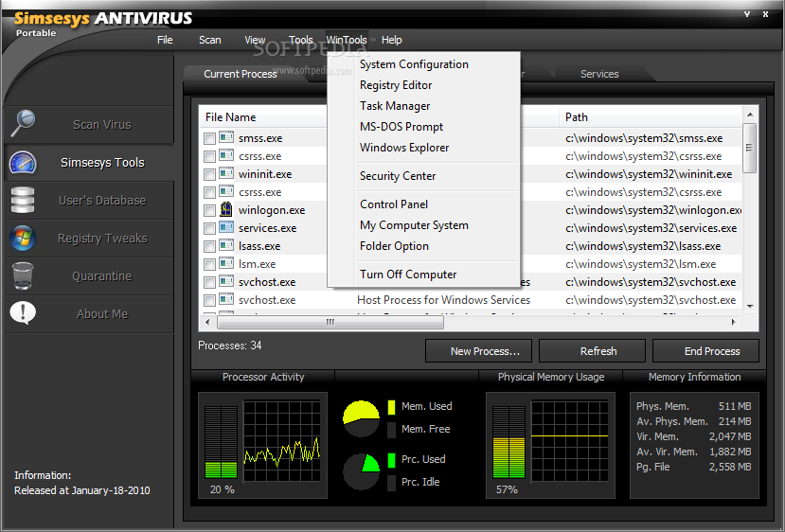Click the About Me exclamation icon
Viewport: 785px width, 532px height.
pyautogui.click(x=23, y=313)
